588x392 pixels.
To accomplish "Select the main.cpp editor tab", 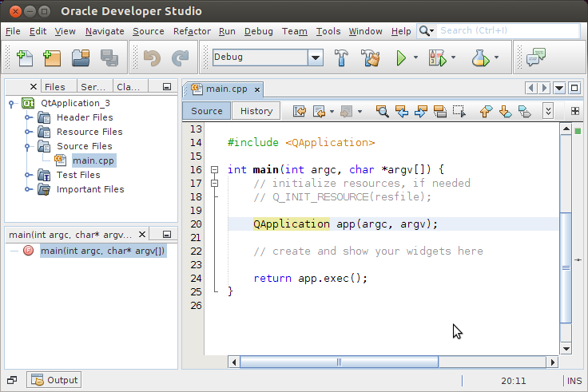I will pos(226,89).
